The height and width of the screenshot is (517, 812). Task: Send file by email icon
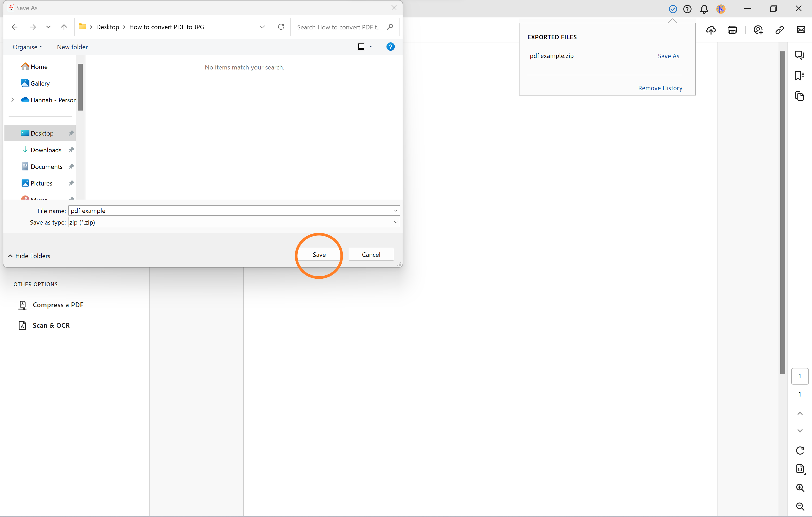(801, 30)
